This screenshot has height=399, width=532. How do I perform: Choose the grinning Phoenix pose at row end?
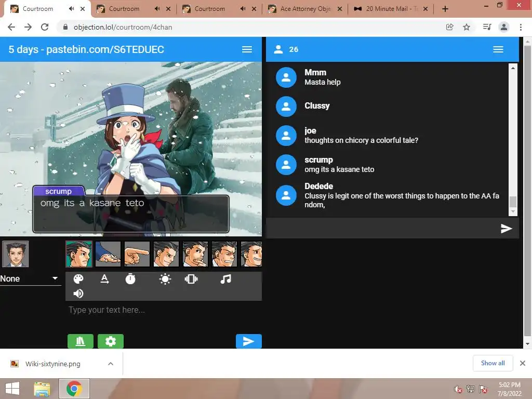click(x=251, y=254)
